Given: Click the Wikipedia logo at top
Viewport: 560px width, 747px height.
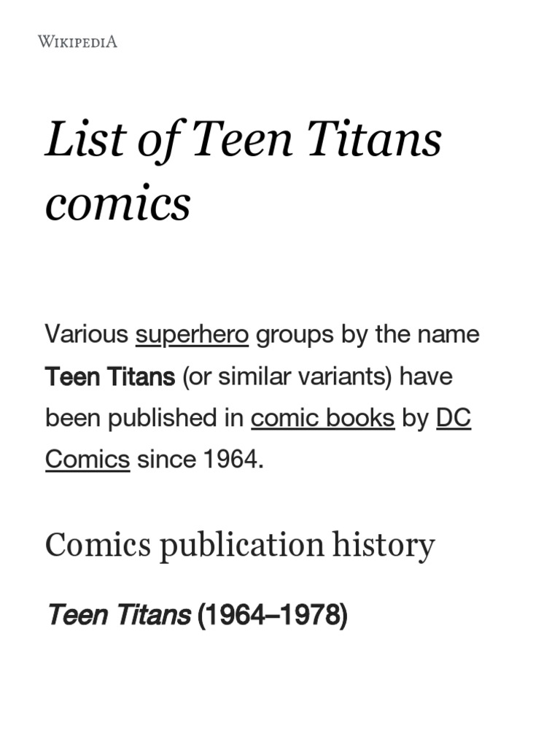Looking at the screenshot, I should (x=77, y=42).
